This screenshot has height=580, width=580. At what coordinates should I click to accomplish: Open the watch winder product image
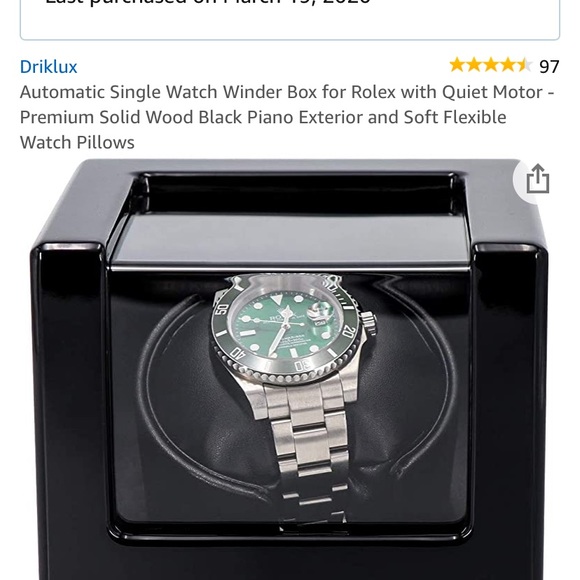pos(289,369)
